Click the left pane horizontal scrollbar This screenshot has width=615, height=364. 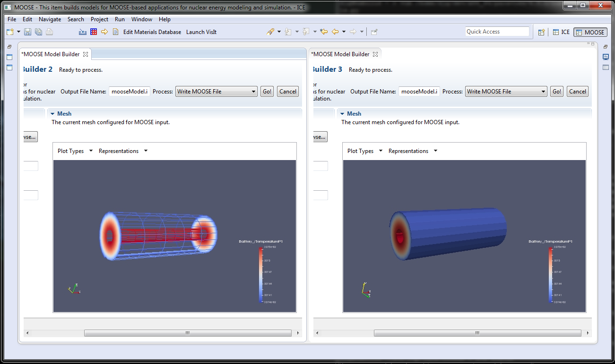(187, 333)
